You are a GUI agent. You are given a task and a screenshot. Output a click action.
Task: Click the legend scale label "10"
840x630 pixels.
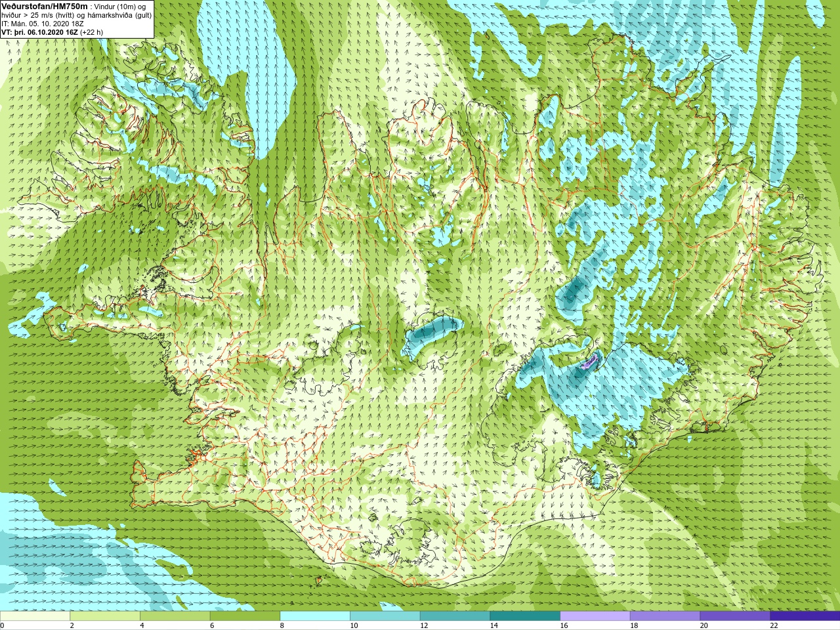(x=354, y=625)
